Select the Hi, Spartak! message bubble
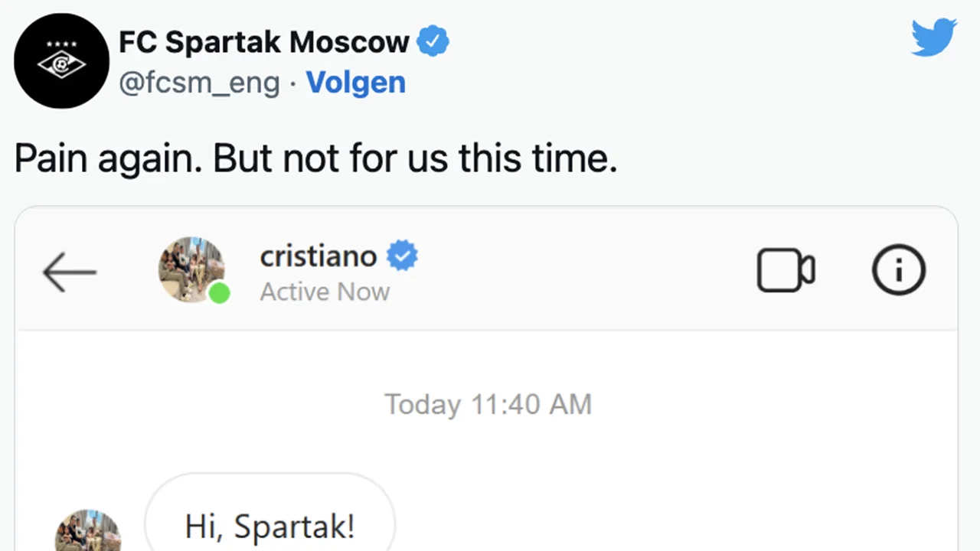The height and width of the screenshot is (551, 980). [x=269, y=526]
